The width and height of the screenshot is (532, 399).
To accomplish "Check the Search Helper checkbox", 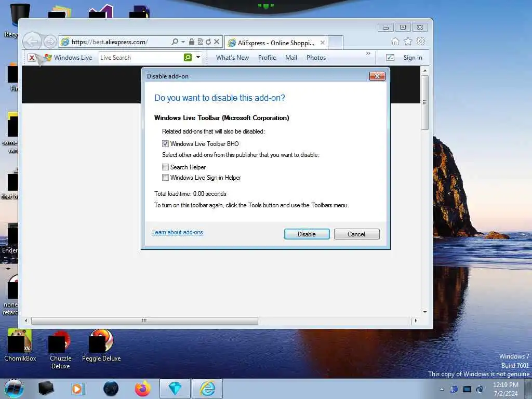I will pos(165,167).
